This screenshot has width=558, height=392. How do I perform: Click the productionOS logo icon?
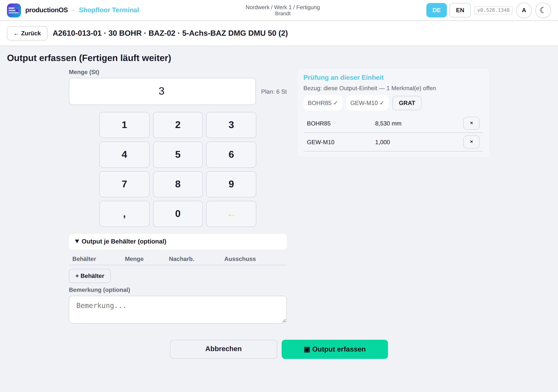point(14,10)
